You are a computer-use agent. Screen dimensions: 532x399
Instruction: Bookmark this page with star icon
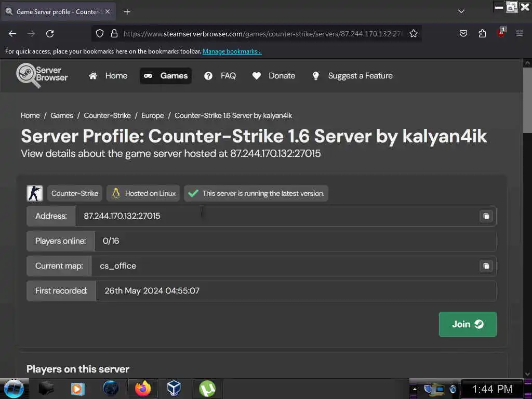(x=413, y=34)
